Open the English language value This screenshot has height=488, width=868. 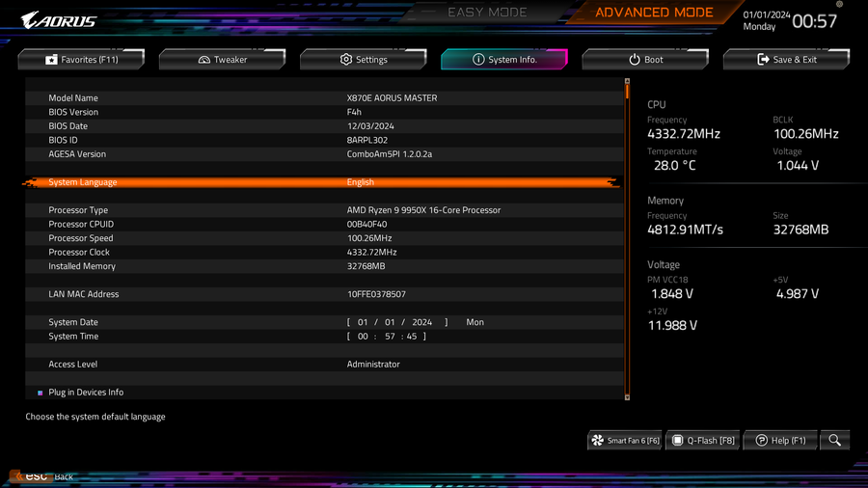361,182
